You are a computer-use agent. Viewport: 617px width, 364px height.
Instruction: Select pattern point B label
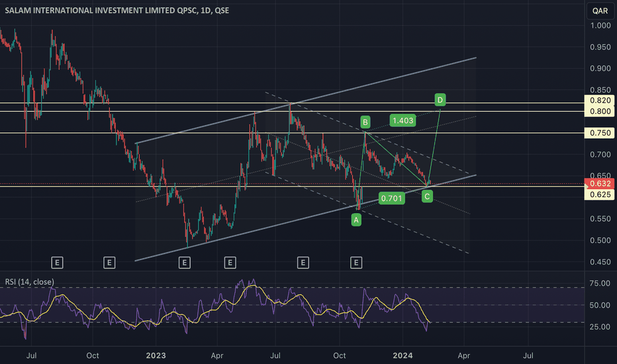(365, 122)
